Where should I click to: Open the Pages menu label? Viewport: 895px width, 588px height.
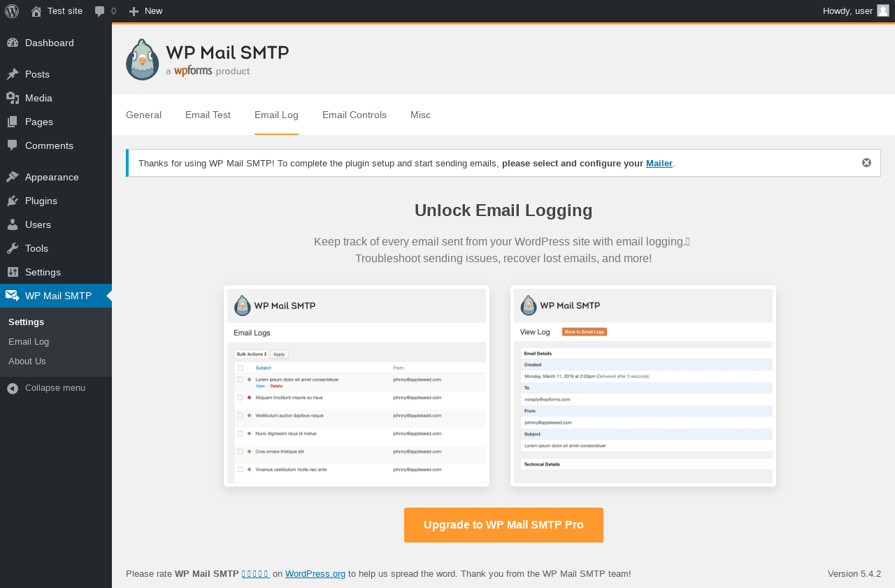pyautogui.click(x=39, y=122)
